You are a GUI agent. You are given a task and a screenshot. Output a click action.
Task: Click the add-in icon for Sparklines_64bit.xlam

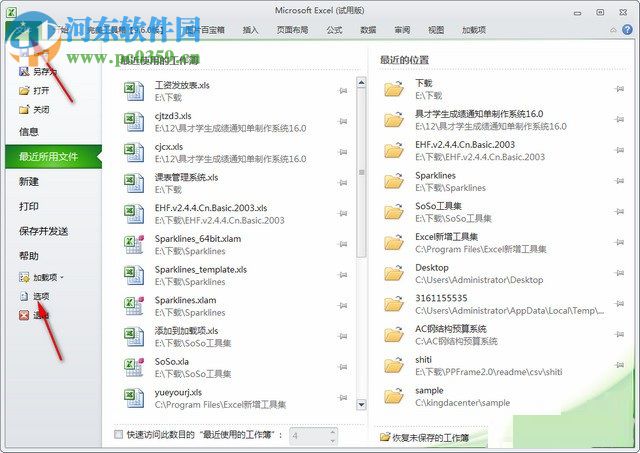[x=134, y=244]
